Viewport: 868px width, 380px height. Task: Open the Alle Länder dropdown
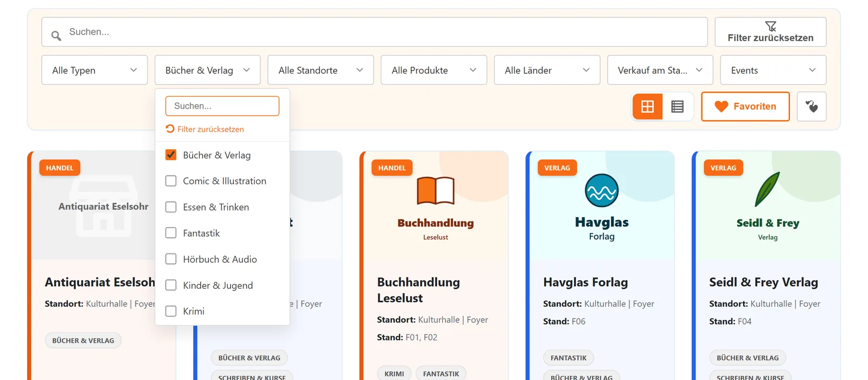pyautogui.click(x=547, y=70)
